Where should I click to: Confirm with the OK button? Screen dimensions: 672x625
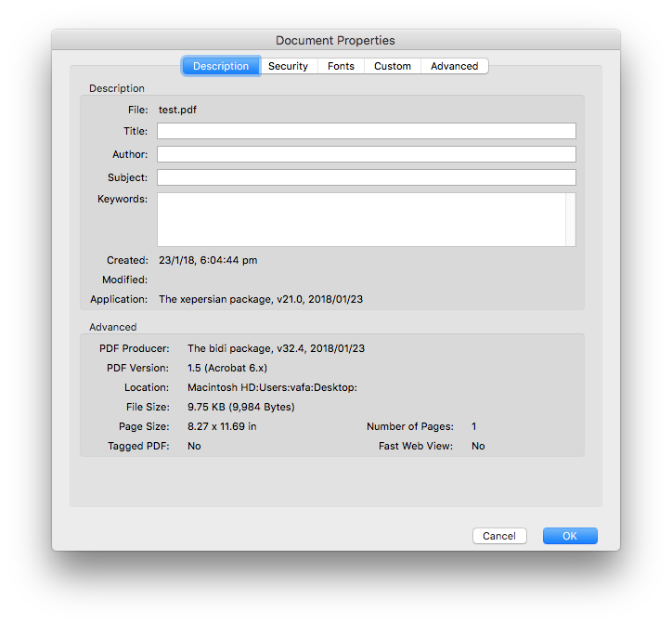pos(570,536)
